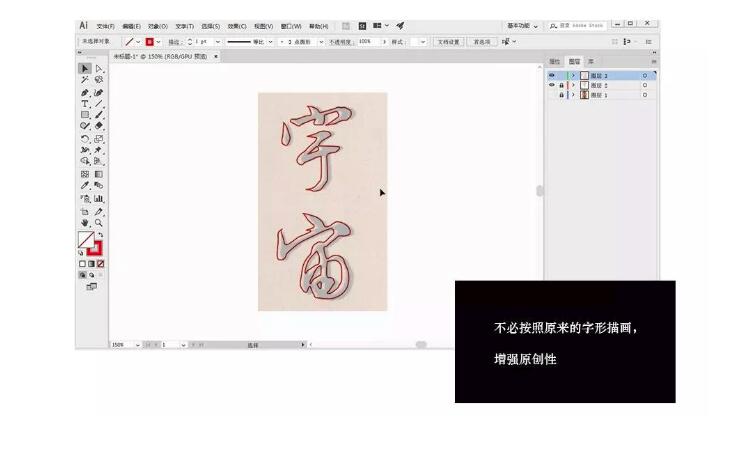Click the GPU performance rocket icon

coord(400,25)
